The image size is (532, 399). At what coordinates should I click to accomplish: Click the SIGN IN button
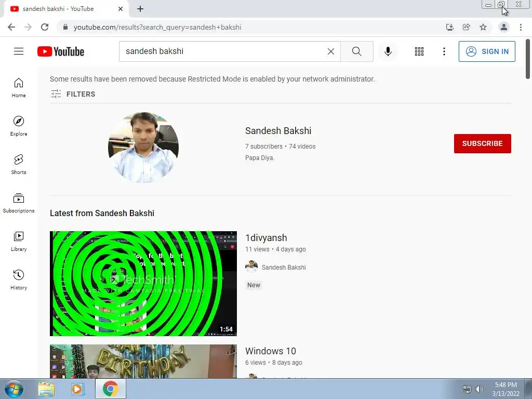click(x=487, y=51)
